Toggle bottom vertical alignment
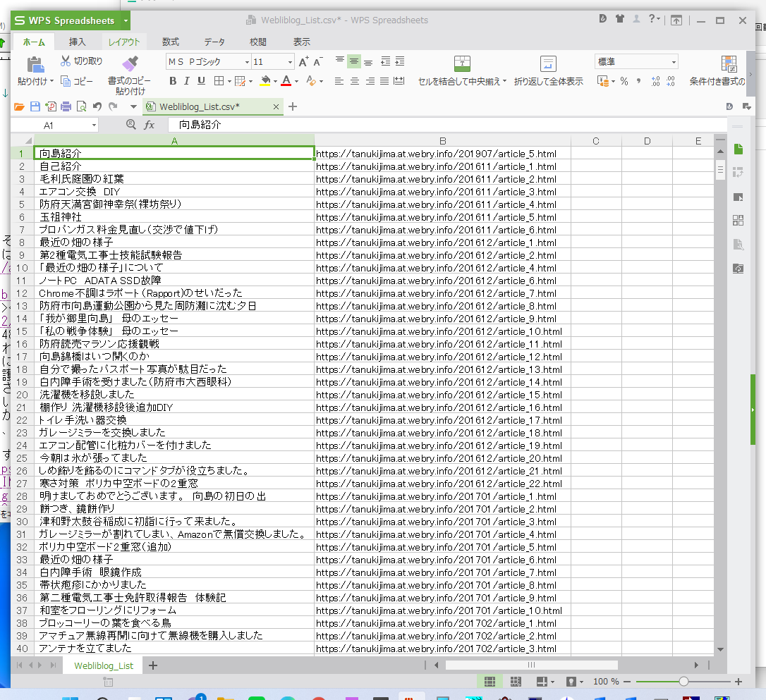This screenshot has width=766, height=700. click(368, 61)
